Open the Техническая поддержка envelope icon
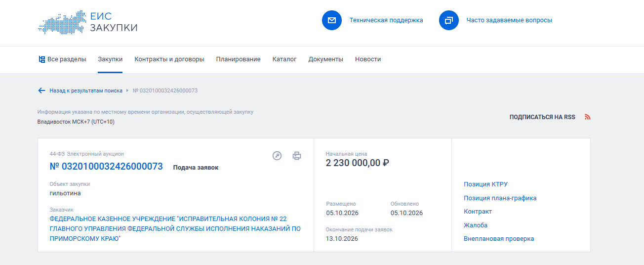The width and height of the screenshot is (644, 265). pyautogui.click(x=332, y=20)
